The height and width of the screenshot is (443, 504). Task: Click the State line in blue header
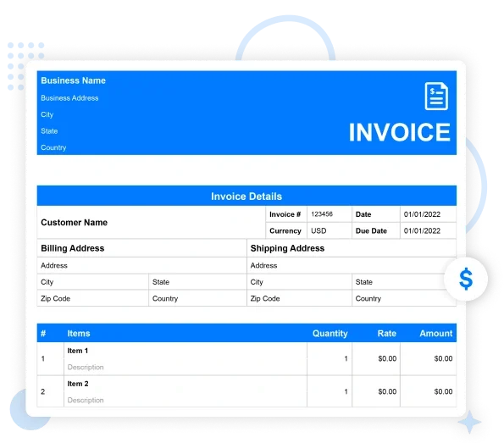[x=49, y=131]
